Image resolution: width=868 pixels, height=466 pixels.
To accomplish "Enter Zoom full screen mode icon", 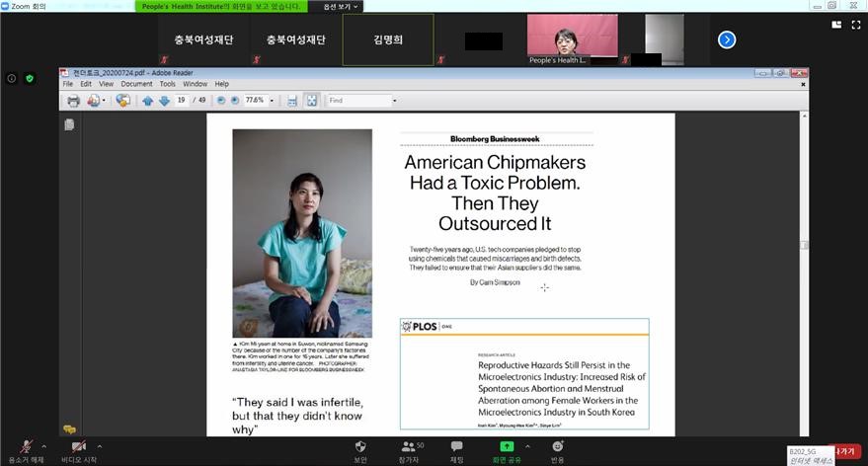I will (x=856, y=25).
